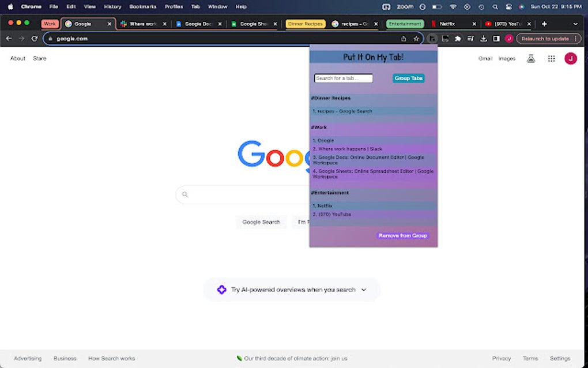Collapse the Entertainment tab group label
The height and width of the screenshot is (368, 588).
tap(405, 24)
